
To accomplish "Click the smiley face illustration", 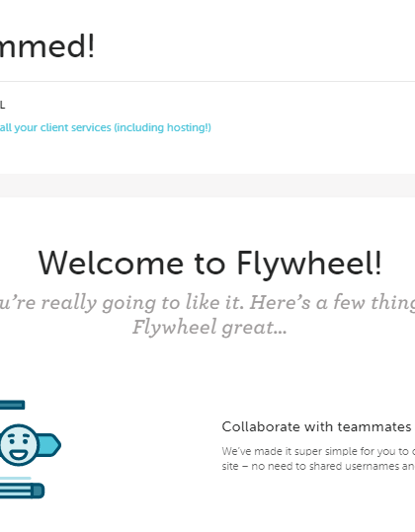I will tap(19, 445).
